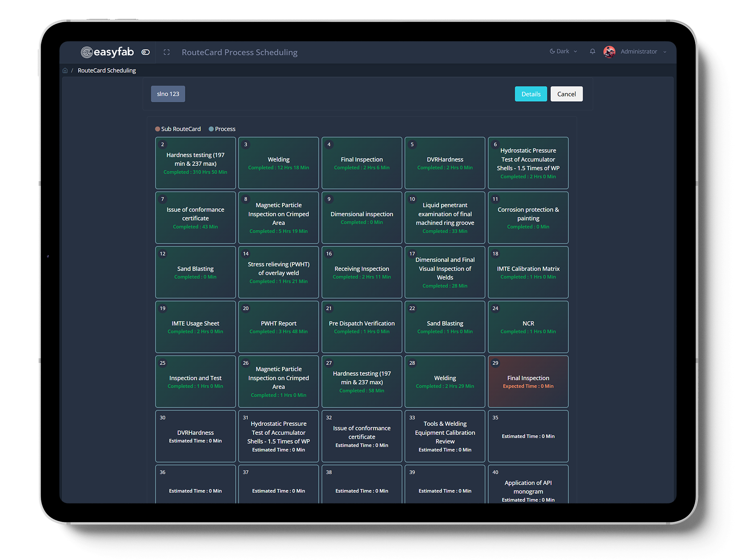
Task: Expand the Administrator user menu
Action: click(643, 51)
